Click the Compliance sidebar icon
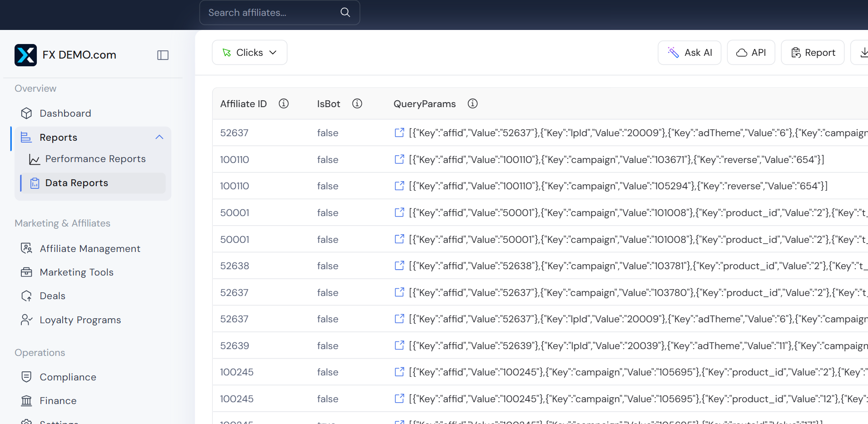The image size is (868, 424). click(x=26, y=377)
